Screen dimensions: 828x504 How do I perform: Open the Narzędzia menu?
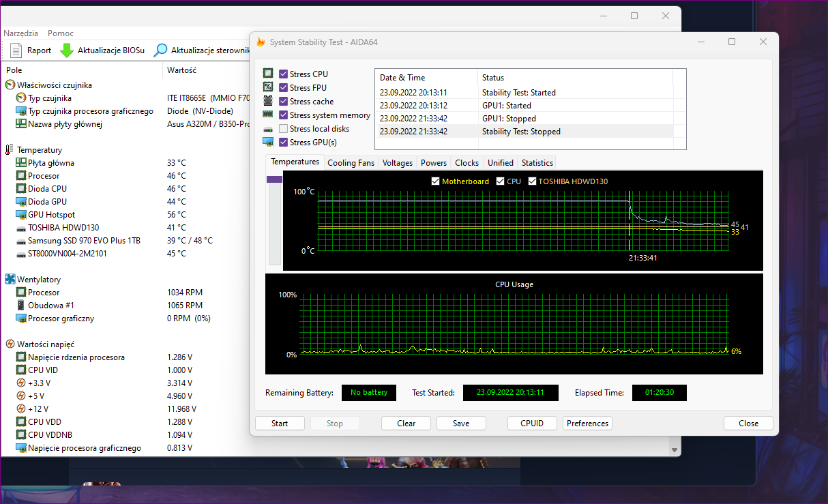(x=20, y=33)
